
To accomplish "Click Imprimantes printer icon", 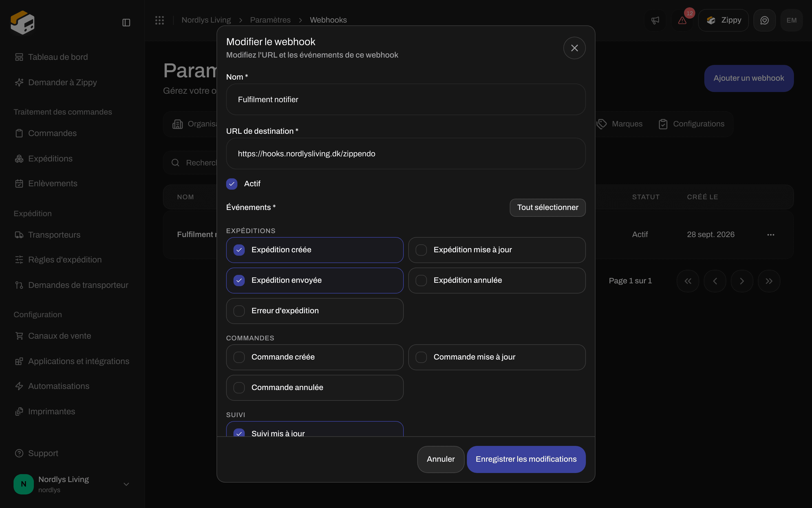I will [x=19, y=411].
